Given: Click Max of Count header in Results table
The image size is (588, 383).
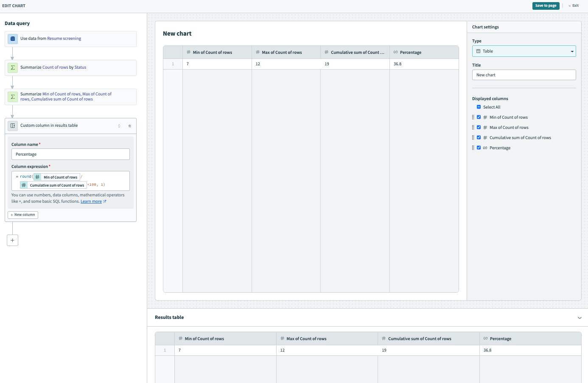Looking at the screenshot, I should click(x=306, y=339).
